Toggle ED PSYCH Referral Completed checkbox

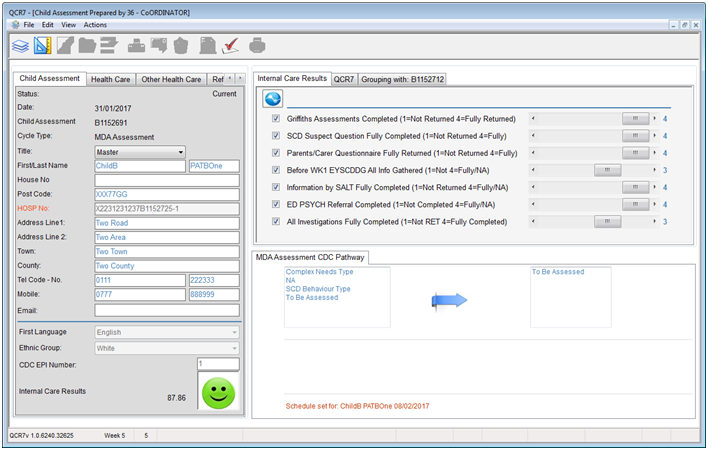(277, 204)
